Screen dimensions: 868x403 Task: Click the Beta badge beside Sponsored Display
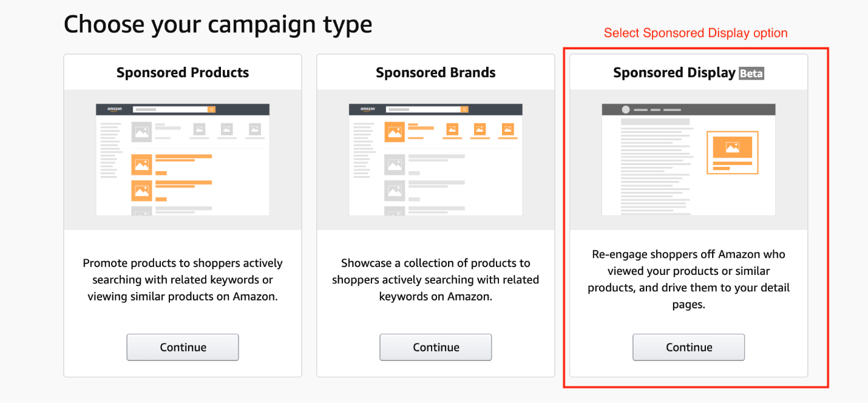click(751, 73)
